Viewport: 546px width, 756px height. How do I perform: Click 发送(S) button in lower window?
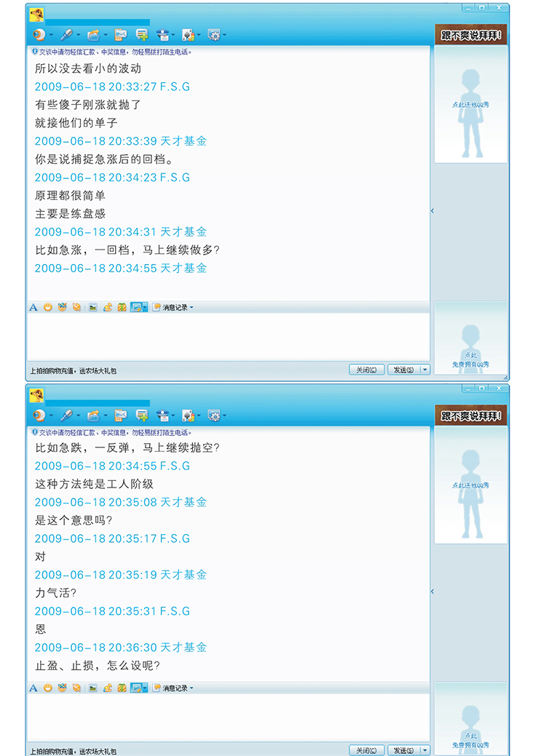click(x=404, y=751)
